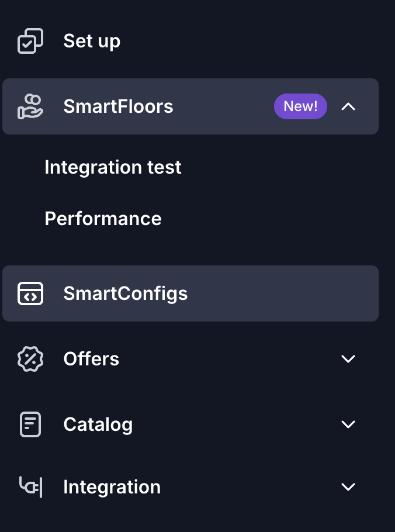Open the Set up page
Viewport: 395px width, 532px height.
point(92,41)
